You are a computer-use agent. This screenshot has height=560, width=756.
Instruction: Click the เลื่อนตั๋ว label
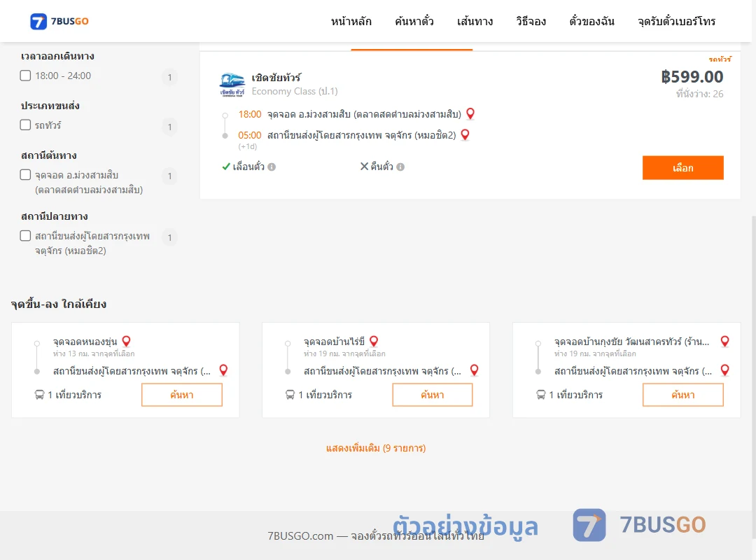tap(248, 167)
